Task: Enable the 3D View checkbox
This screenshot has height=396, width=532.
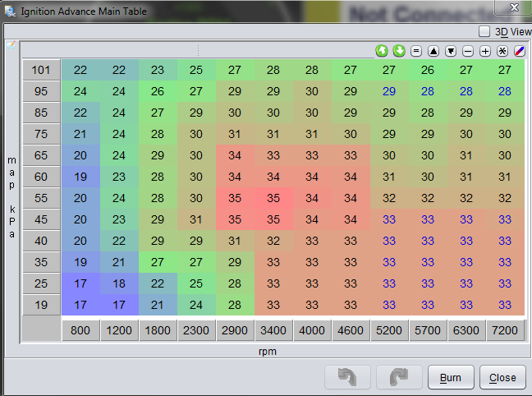Action: 484,31
